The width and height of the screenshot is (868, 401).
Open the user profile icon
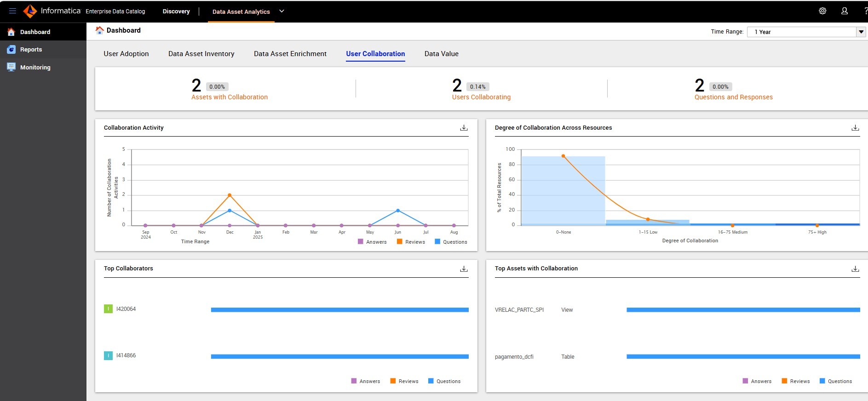[x=845, y=11]
